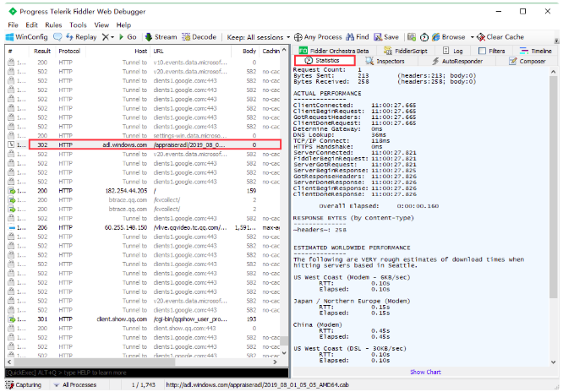
Task: Clear Cache via toolbar button
Action: [500, 37]
